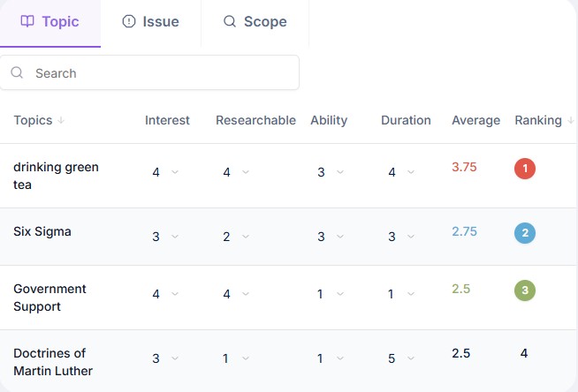
Task: Open Researchable dropdown for Doctrines of Martin Luther
Action: [236, 358]
